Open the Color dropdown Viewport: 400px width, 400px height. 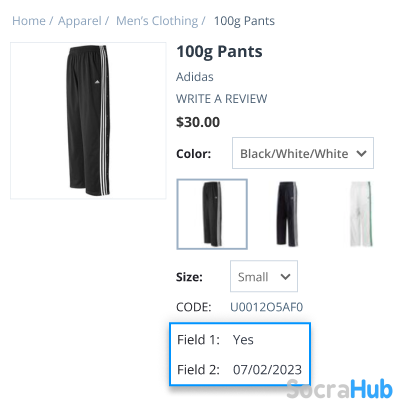pos(303,153)
